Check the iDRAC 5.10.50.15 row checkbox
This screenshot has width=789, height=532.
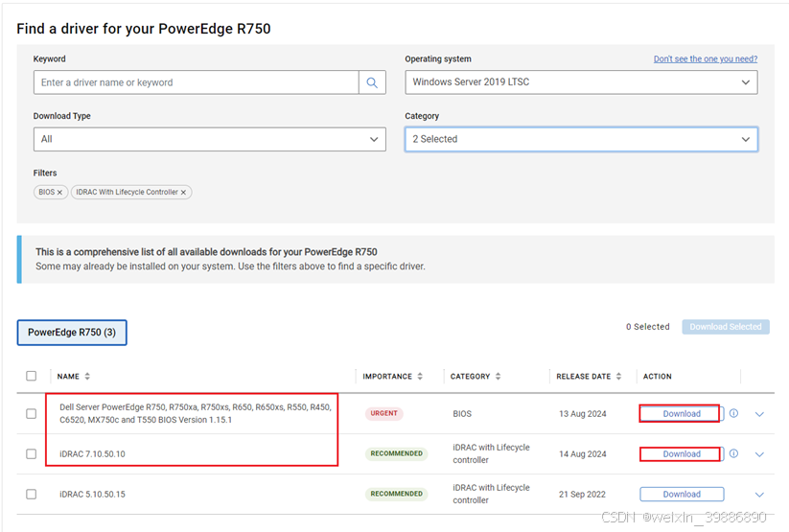point(32,495)
